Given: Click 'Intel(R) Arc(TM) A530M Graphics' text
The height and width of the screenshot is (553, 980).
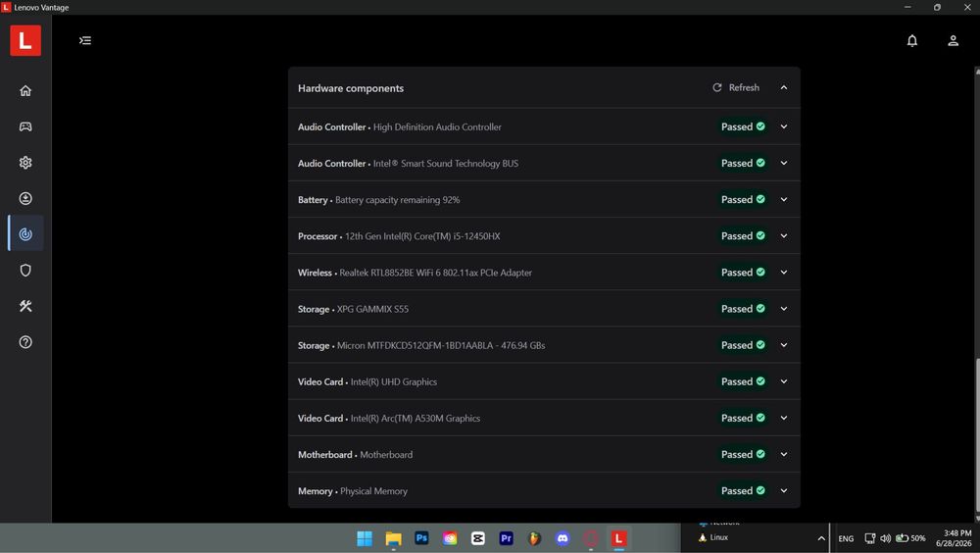Looking at the screenshot, I should pos(415,418).
